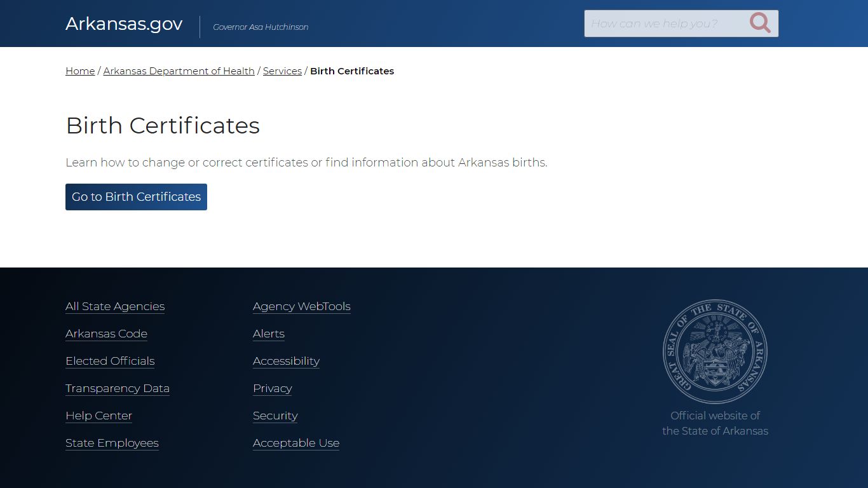Open the Arkansas Code link
The width and height of the screenshot is (868, 488).
point(106,334)
